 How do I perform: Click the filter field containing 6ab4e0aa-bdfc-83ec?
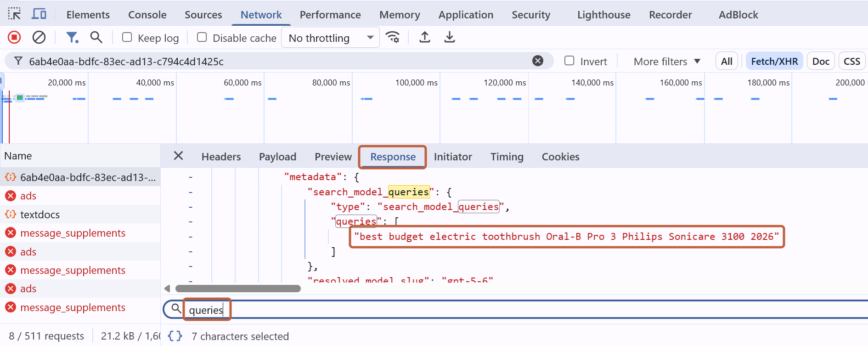click(x=279, y=61)
